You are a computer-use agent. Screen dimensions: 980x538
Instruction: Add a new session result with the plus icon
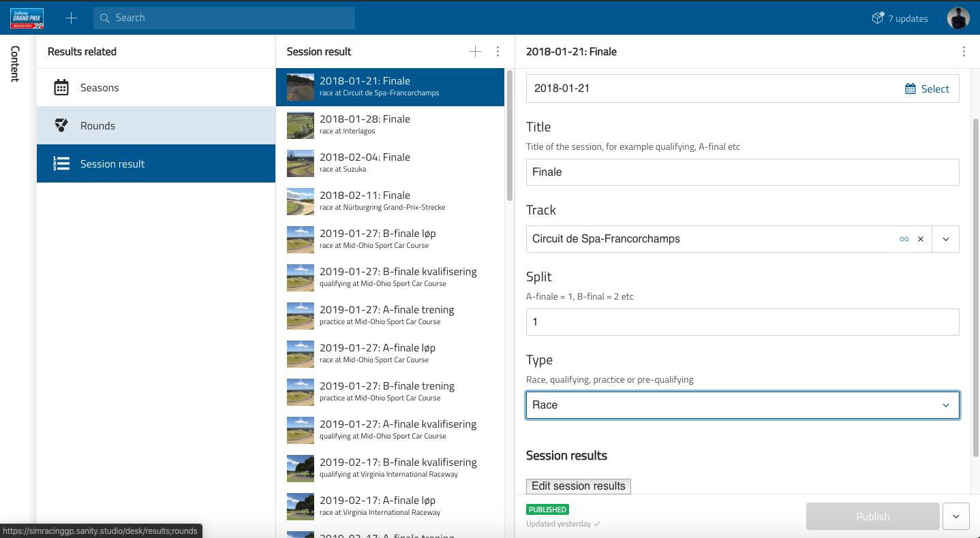(x=476, y=52)
